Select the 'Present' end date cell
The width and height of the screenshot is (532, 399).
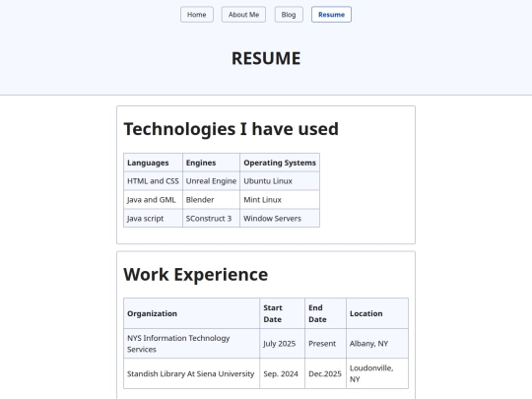coord(325,344)
